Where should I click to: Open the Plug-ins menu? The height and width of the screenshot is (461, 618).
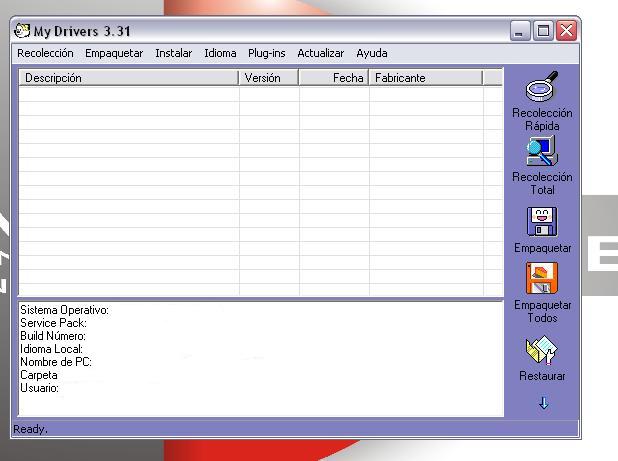pos(266,53)
